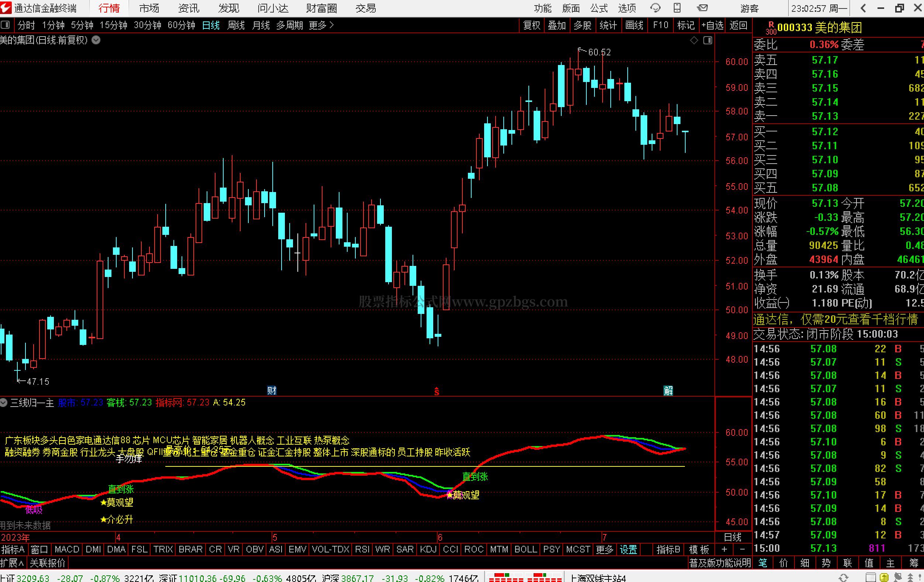
Task: Open the 行情 quotes menu
Action: 109,8
